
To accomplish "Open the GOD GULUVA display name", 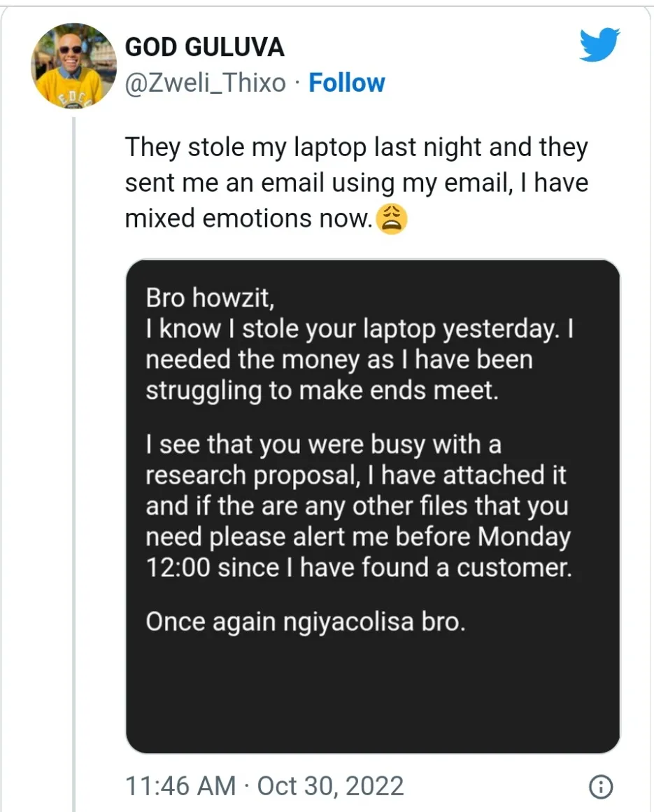I will 204,47.
